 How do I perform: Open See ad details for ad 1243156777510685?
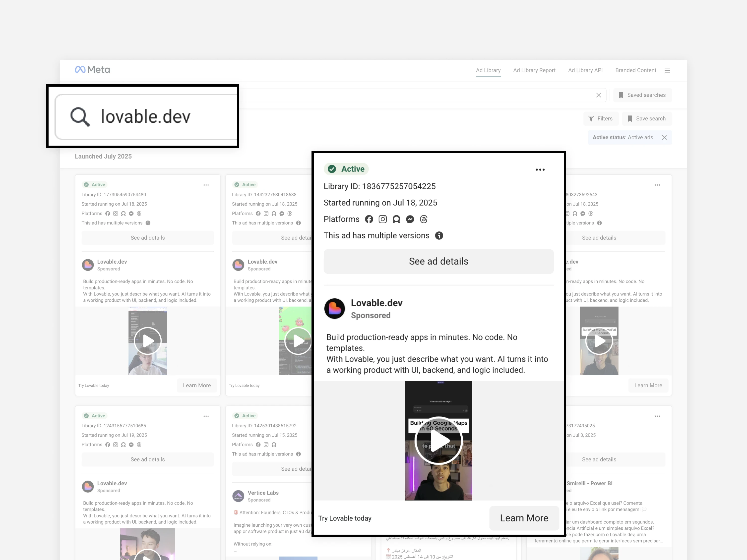point(148,459)
